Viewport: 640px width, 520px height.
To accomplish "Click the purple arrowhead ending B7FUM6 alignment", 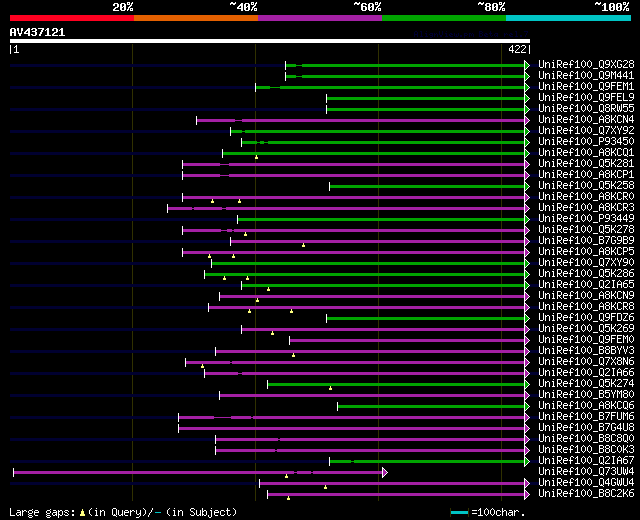I will (527, 418).
